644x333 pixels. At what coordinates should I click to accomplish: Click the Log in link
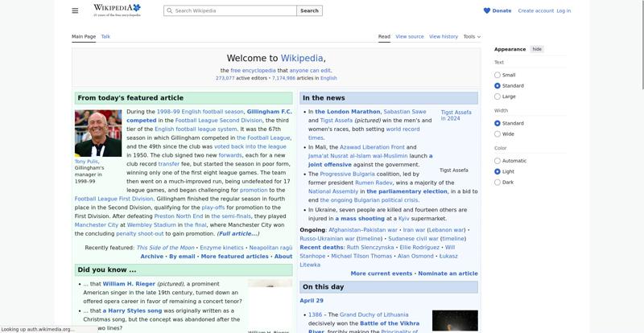pyautogui.click(x=563, y=10)
